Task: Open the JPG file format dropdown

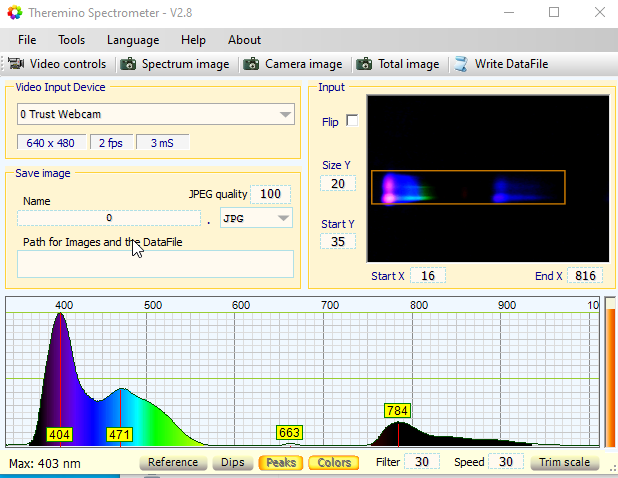Action: 256,218
